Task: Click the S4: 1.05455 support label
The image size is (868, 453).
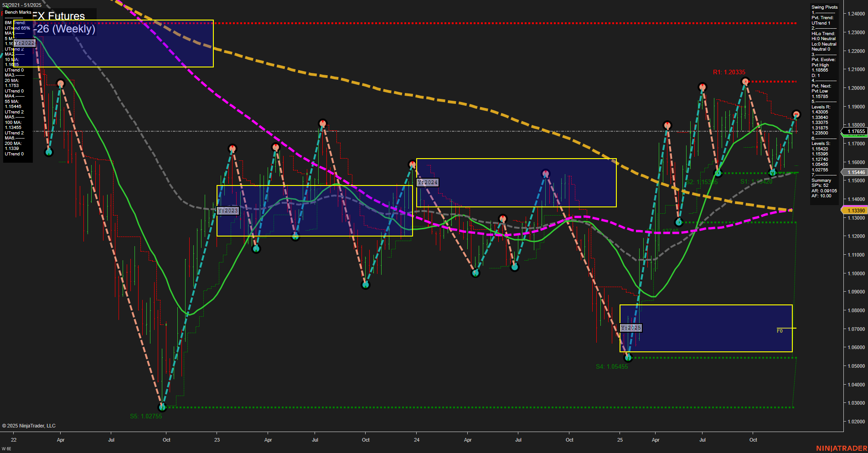Action: point(612,366)
